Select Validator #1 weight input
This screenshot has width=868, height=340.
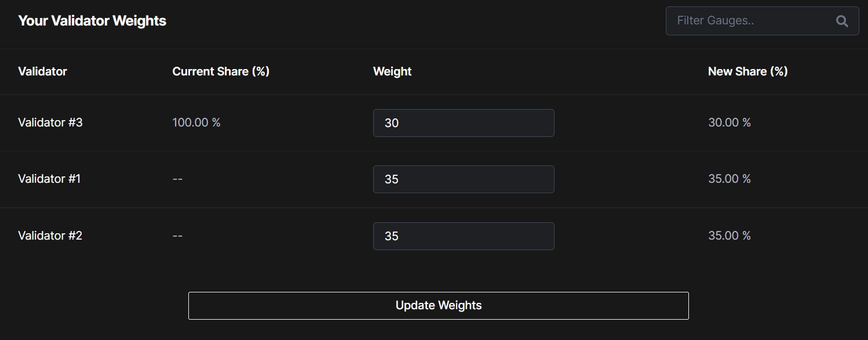(464, 179)
